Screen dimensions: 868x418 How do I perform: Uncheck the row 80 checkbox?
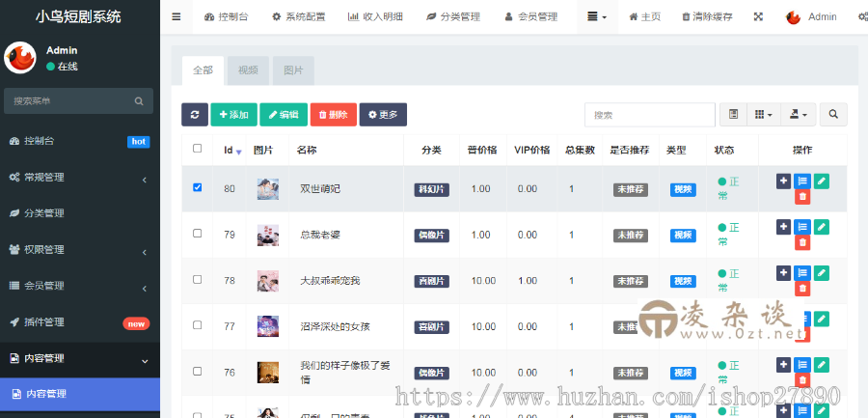[197, 187]
